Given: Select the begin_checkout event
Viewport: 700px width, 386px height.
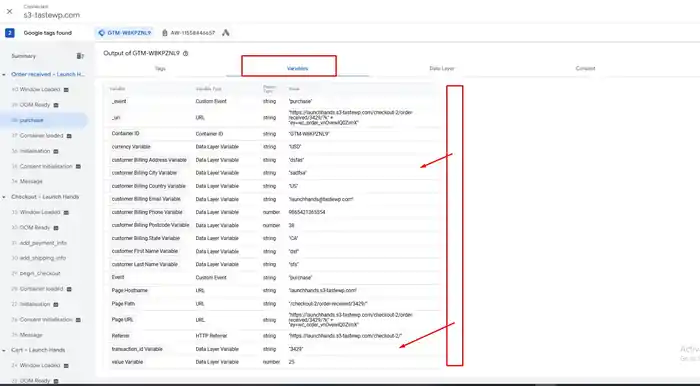Looking at the screenshot, I should coord(40,274).
